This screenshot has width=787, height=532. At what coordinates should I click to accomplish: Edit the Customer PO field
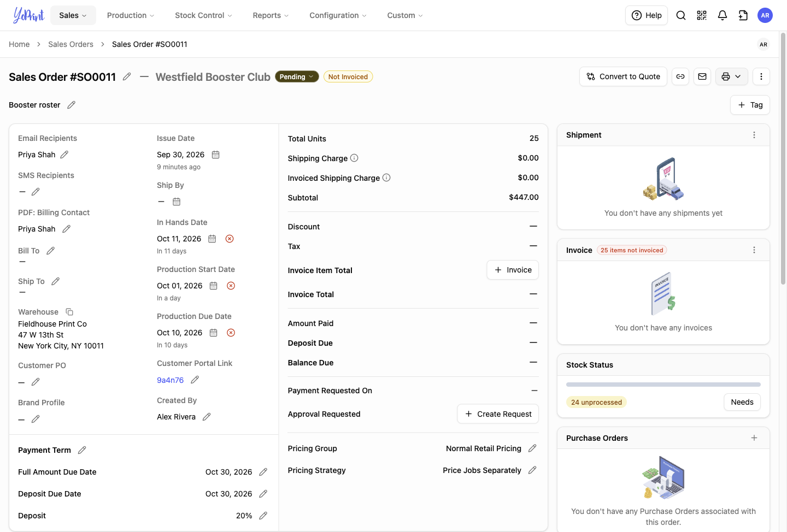click(x=36, y=382)
